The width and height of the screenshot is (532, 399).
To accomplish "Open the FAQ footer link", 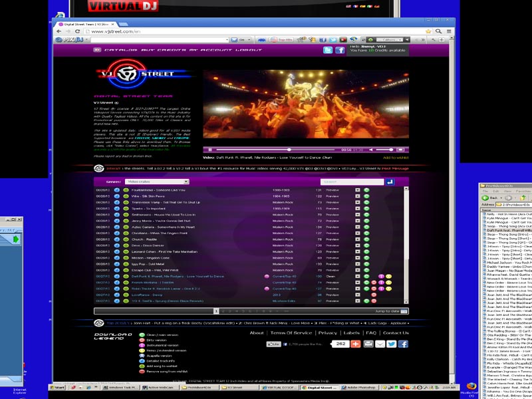I will (x=371, y=333).
